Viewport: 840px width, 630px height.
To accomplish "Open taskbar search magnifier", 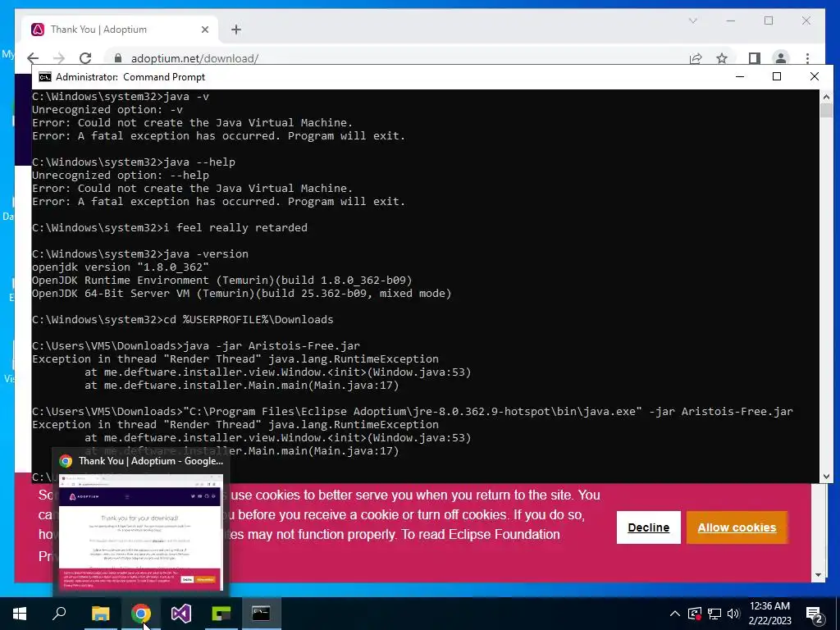I will tap(59, 614).
